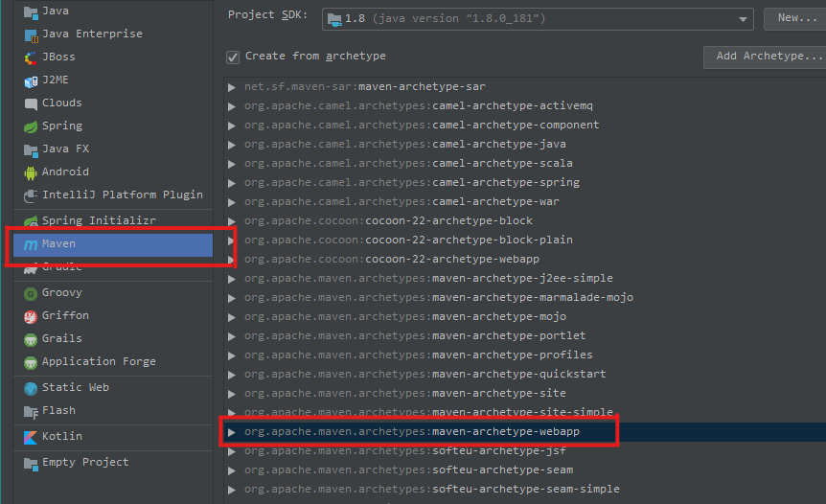Click the Maven m icon
This screenshot has height=504, width=826.
pos(31,244)
